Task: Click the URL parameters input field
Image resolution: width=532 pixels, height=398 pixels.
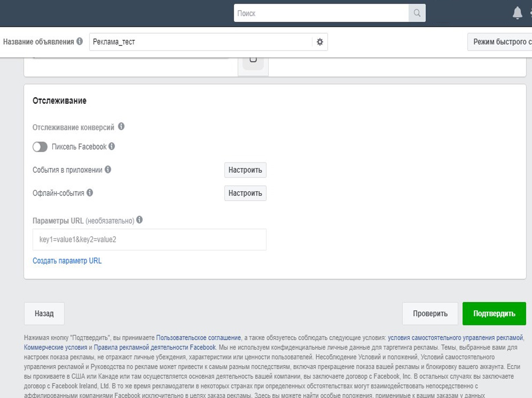Action: coord(149,240)
